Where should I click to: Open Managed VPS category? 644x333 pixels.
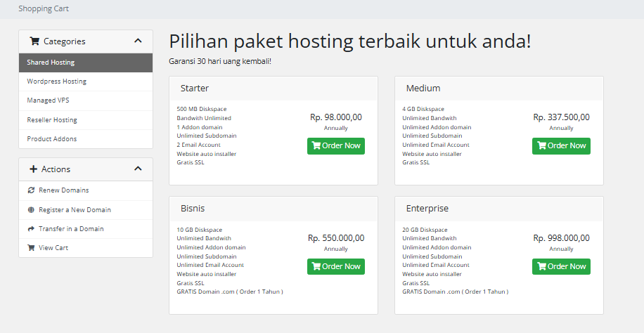click(x=48, y=100)
